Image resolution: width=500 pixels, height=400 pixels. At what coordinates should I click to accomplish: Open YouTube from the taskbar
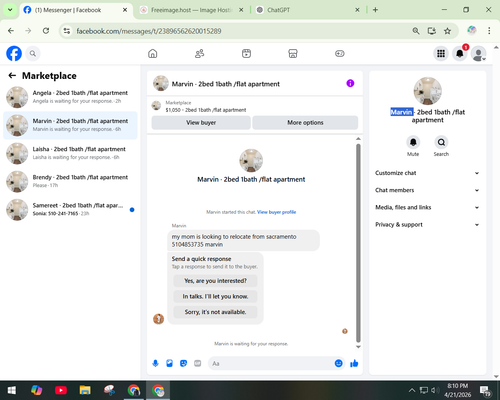pyautogui.click(x=61, y=390)
